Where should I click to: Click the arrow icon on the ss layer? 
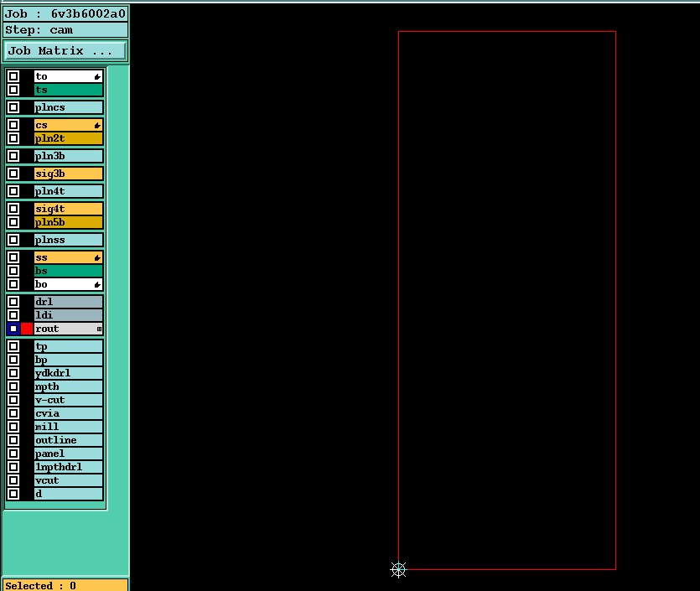click(x=97, y=258)
